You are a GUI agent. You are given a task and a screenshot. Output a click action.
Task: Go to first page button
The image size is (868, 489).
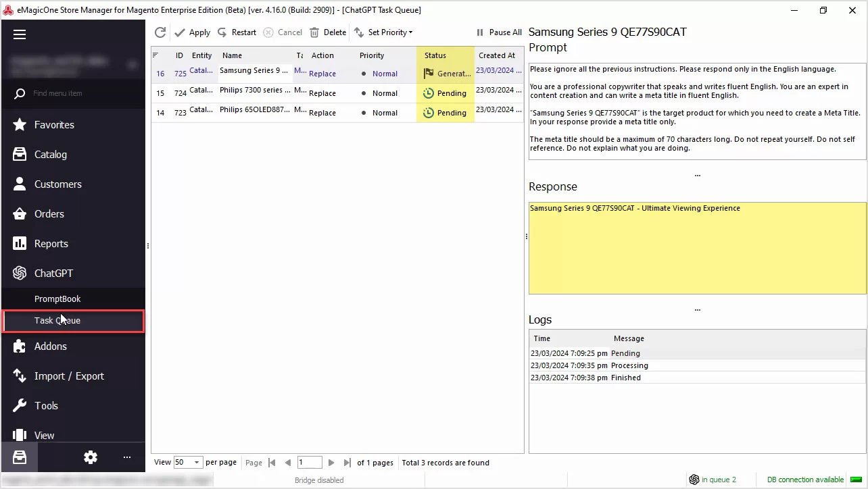coord(272,463)
